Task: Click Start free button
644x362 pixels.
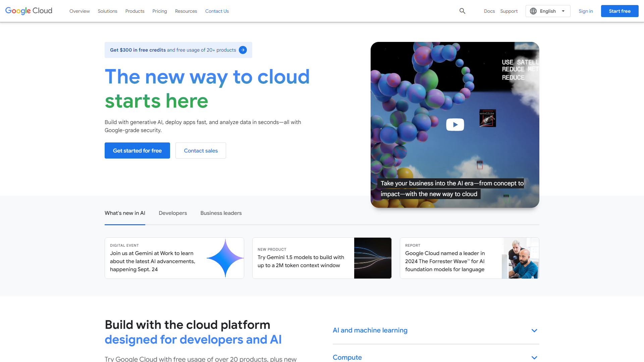Action: (619, 11)
